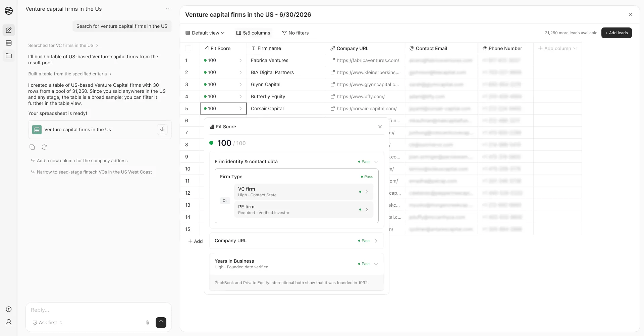This screenshot has width=644, height=336.
Task: Open the chat options ellipsis menu
Action: click(x=168, y=9)
